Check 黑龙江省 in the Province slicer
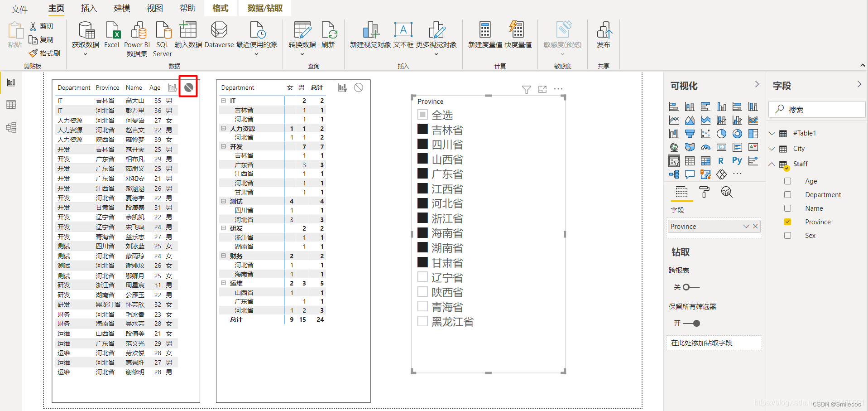The width and height of the screenshot is (868, 411). [x=422, y=321]
